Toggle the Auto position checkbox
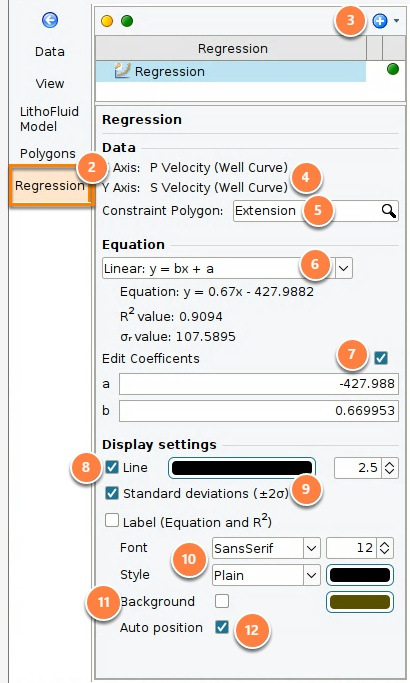The image size is (410, 683). click(x=222, y=627)
